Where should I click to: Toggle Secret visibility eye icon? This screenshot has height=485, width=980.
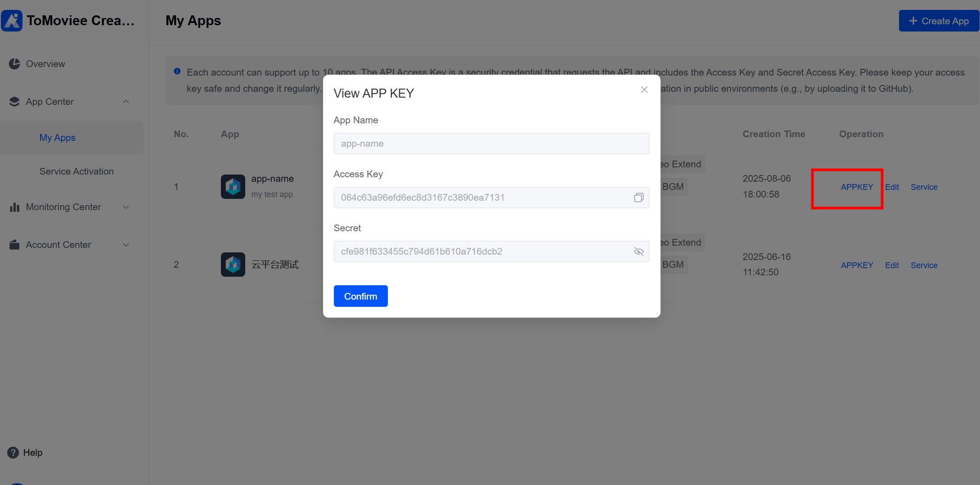pos(638,251)
